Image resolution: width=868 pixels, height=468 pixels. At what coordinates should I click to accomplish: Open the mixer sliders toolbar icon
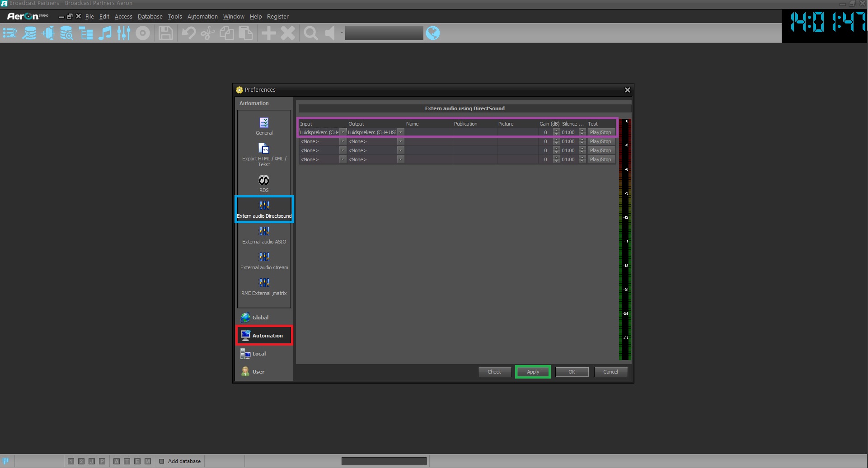(124, 33)
